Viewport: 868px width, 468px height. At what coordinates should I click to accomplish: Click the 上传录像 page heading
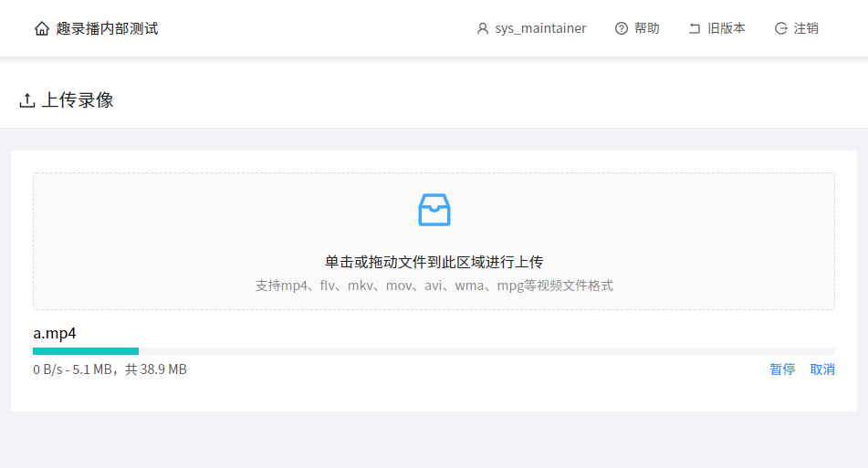(x=78, y=100)
